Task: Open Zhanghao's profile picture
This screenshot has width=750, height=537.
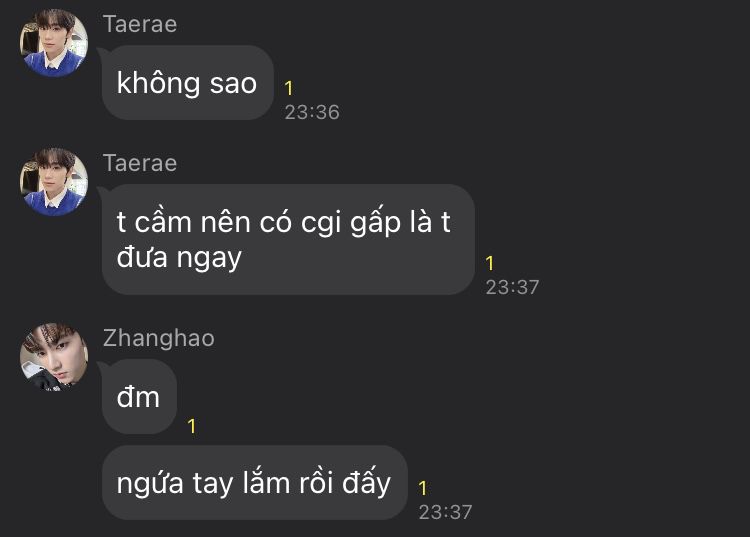Action: (x=54, y=357)
